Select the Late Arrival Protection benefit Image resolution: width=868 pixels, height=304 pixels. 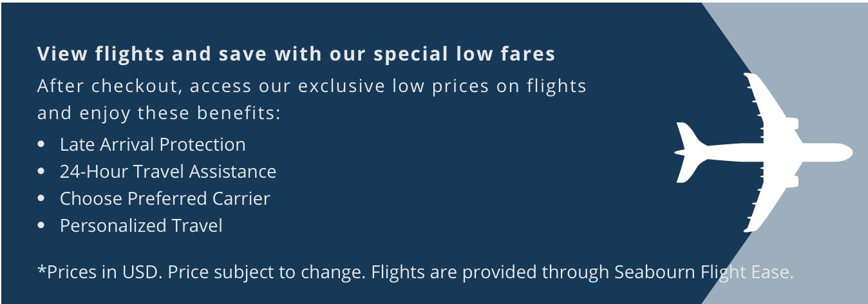(x=153, y=145)
